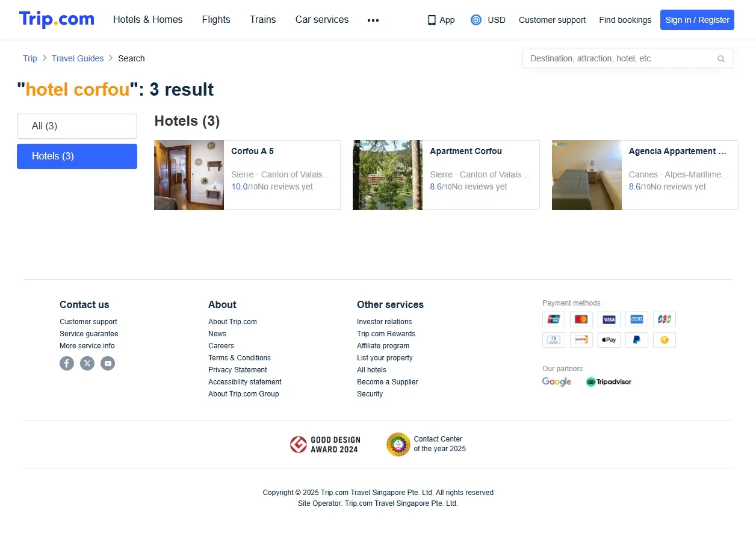The width and height of the screenshot is (756, 554).
Task: Open Trip.com Rewards link
Action: (386, 334)
